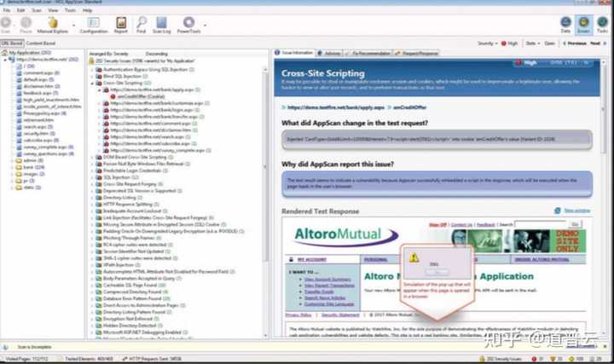Image resolution: width=614 pixels, height=364 pixels.
Task: Open the Edit menu
Action: pyautogui.click(x=20, y=10)
